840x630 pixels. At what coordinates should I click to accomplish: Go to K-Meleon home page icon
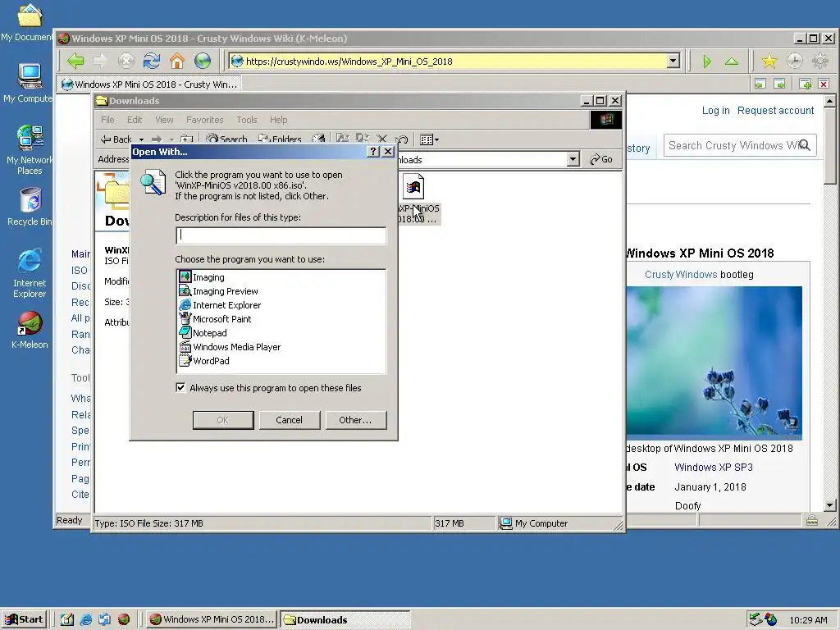point(177,61)
